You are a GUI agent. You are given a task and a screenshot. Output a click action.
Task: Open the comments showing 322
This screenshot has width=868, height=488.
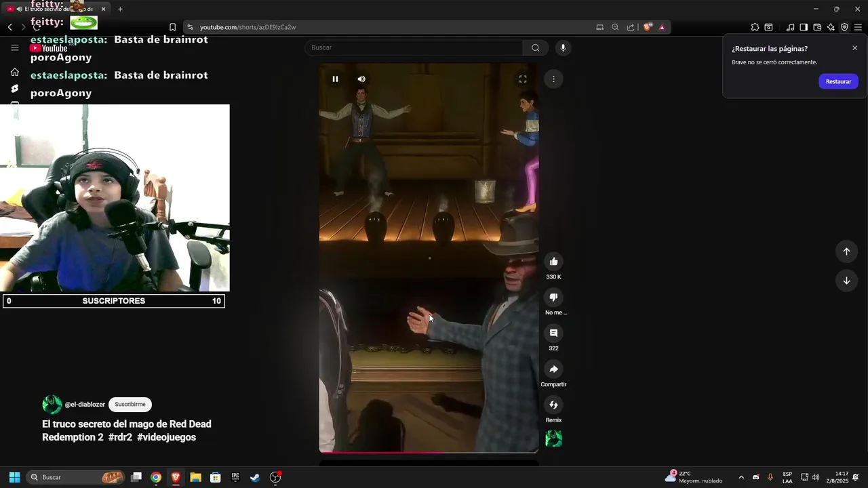[x=553, y=333]
